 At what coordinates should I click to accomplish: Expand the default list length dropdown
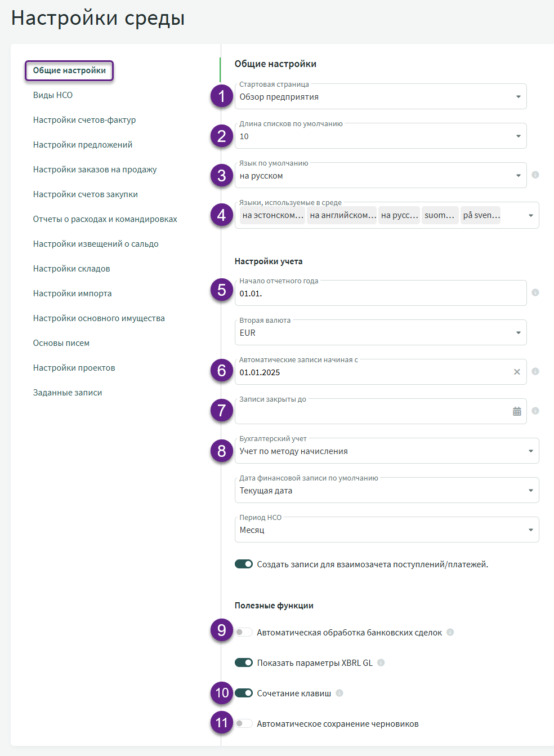(x=381, y=136)
